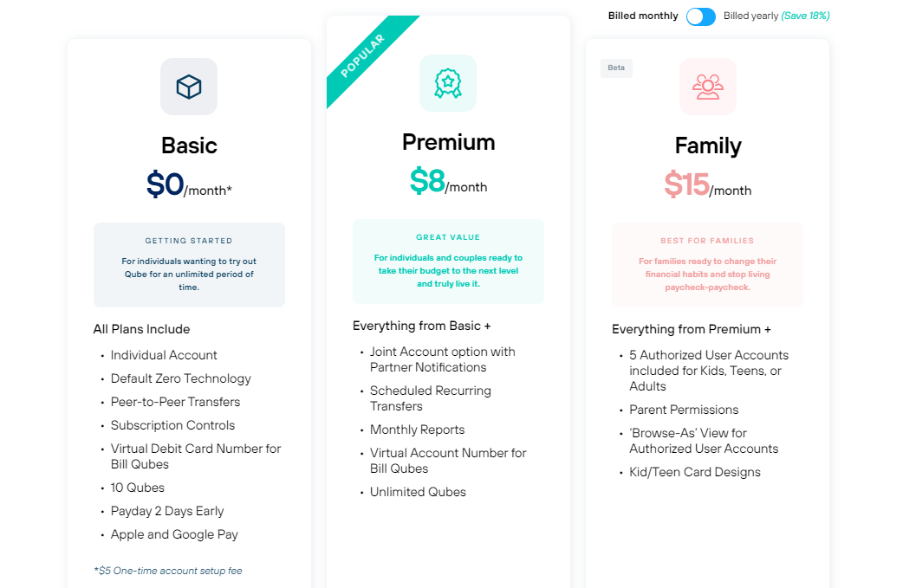Toggle the monthly/yearly billing switch

pos(700,16)
